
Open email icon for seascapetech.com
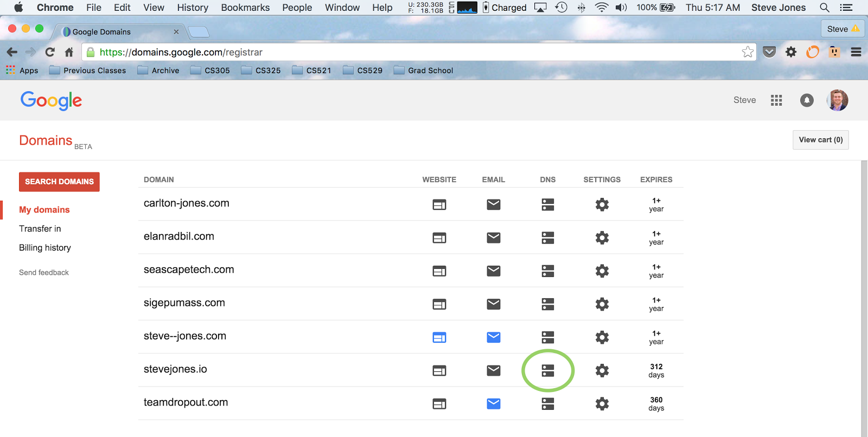click(494, 271)
